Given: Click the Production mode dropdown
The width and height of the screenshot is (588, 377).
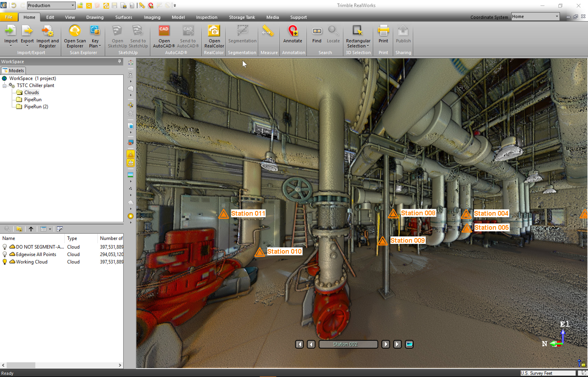Looking at the screenshot, I should pos(51,5).
